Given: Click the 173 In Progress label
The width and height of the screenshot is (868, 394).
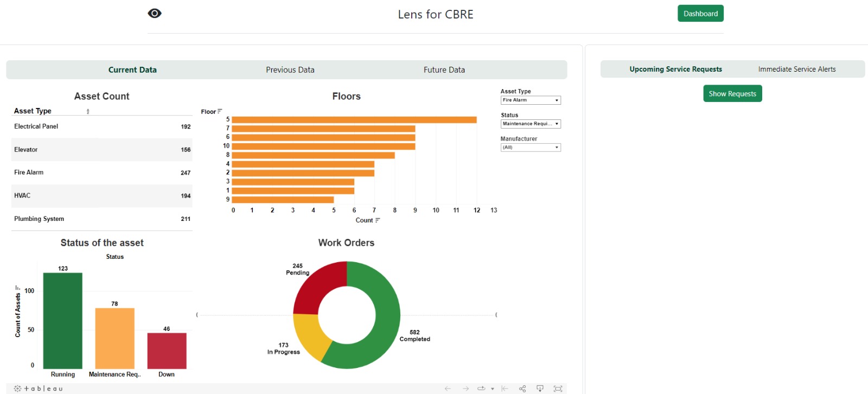Looking at the screenshot, I should pos(283,348).
